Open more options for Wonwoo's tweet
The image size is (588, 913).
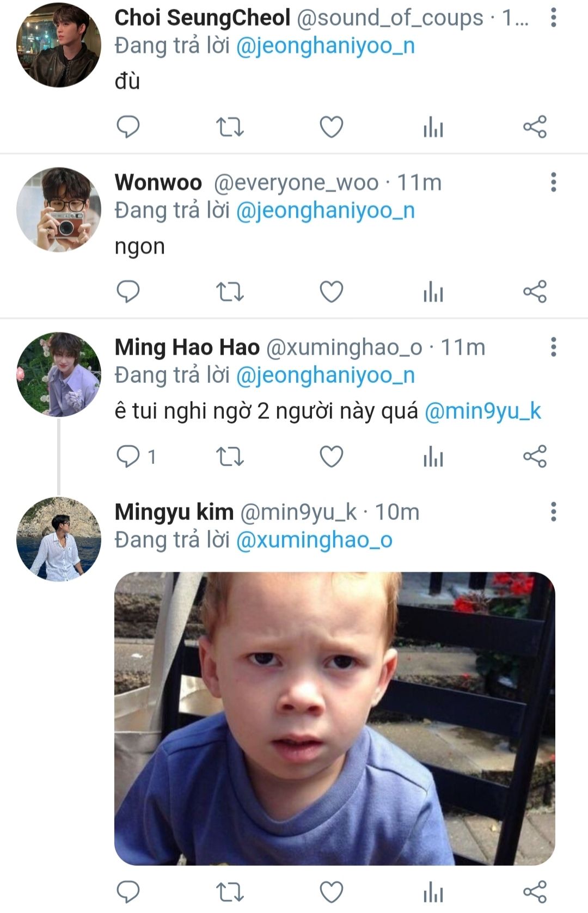[x=553, y=182]
